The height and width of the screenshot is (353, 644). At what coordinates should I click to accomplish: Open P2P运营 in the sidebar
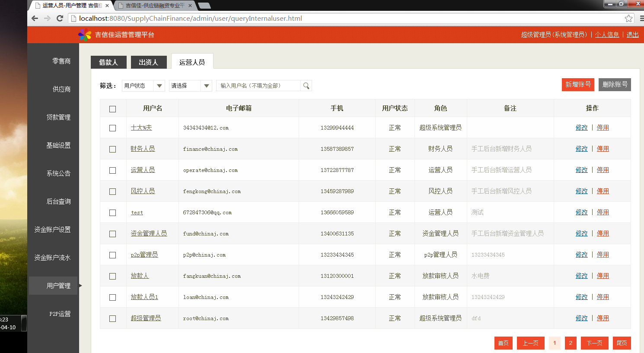point(60,314)
